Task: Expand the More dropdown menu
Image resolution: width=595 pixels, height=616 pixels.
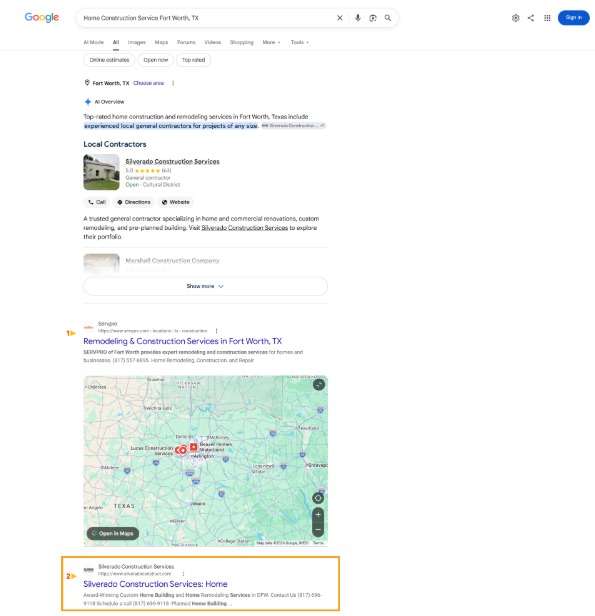Action: coord(271,42)
